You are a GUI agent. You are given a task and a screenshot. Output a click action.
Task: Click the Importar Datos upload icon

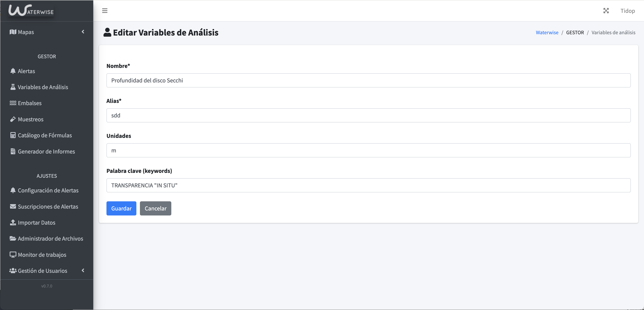pos(13,222)
